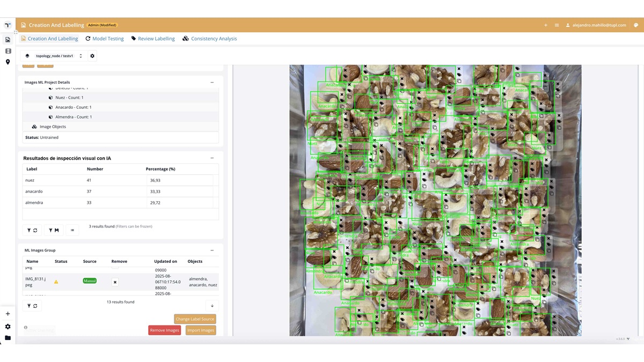Click the warning status icon for IMG_8131.jpeg
The height and width of the screenshot is (362, 644).
(x=56, y=282)
